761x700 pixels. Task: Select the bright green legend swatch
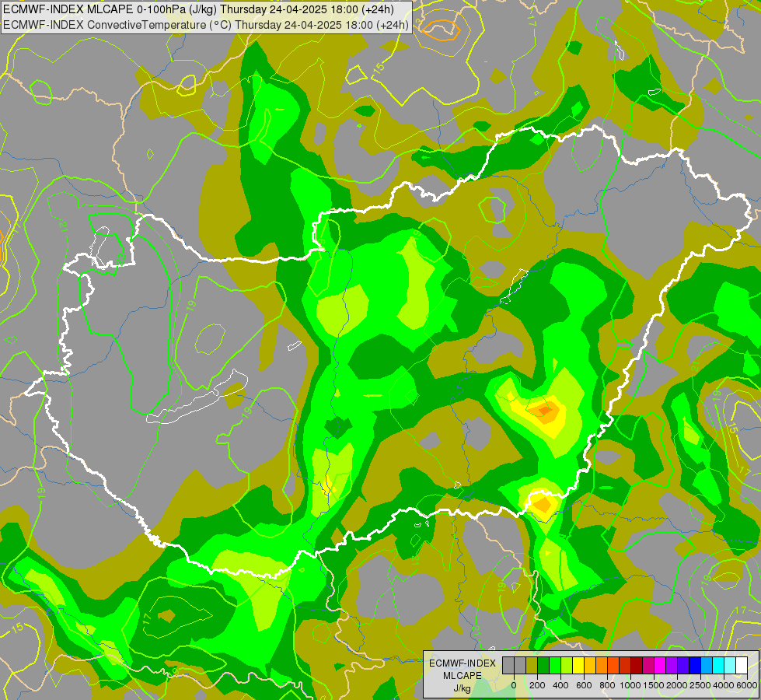[x=555, y=666]
